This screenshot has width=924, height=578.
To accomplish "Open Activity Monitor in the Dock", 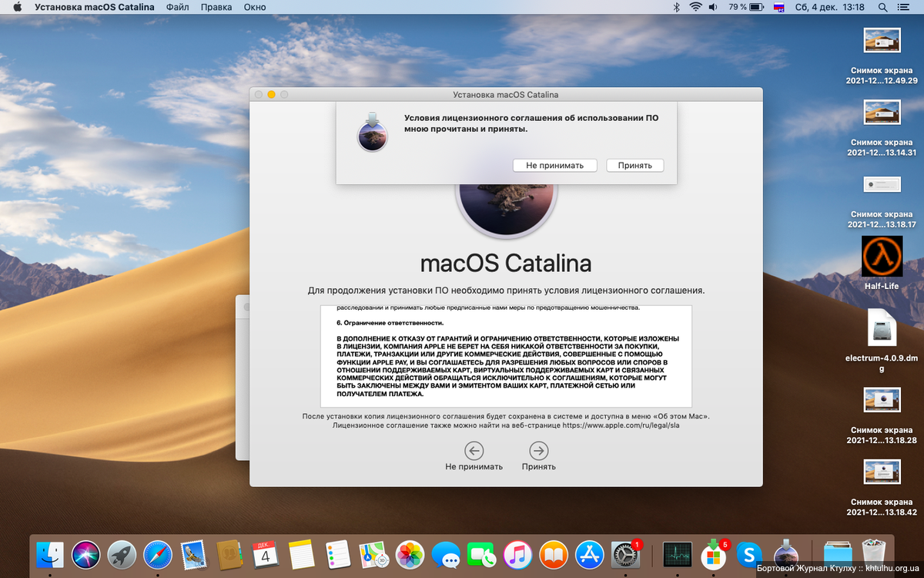I will pyautogui.click(x=677, y=553).
